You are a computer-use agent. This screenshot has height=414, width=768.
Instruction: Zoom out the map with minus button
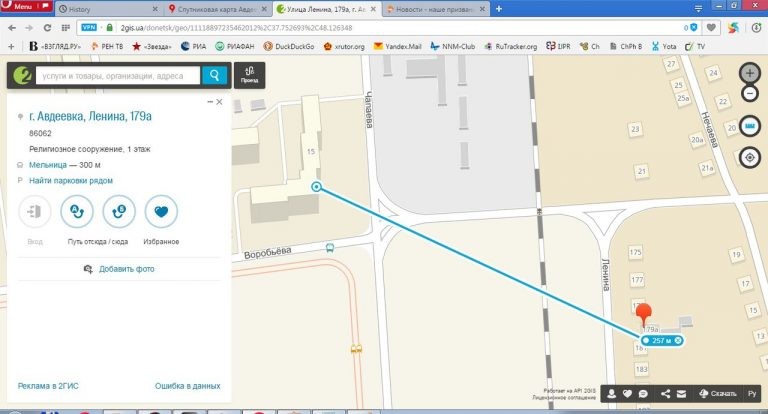(x=749, y=94)
